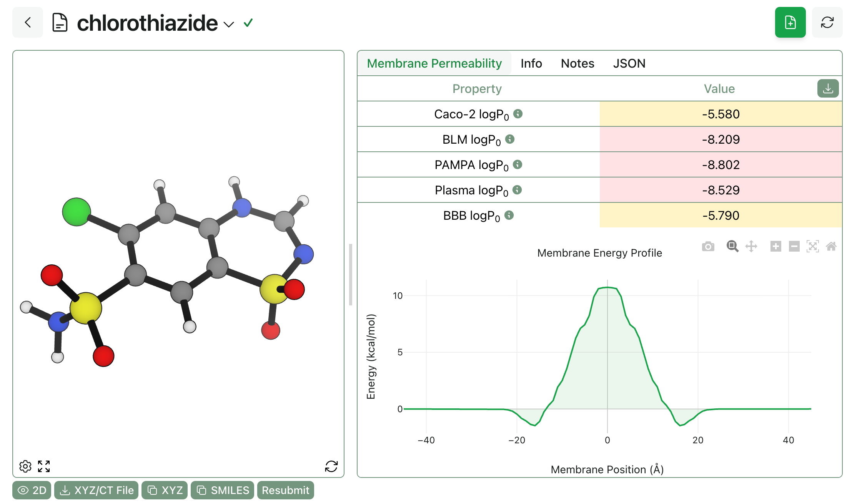This screenshot has height=504, width=852.
Task: Copy the SMILES string
Action: (x=222, y=490)
